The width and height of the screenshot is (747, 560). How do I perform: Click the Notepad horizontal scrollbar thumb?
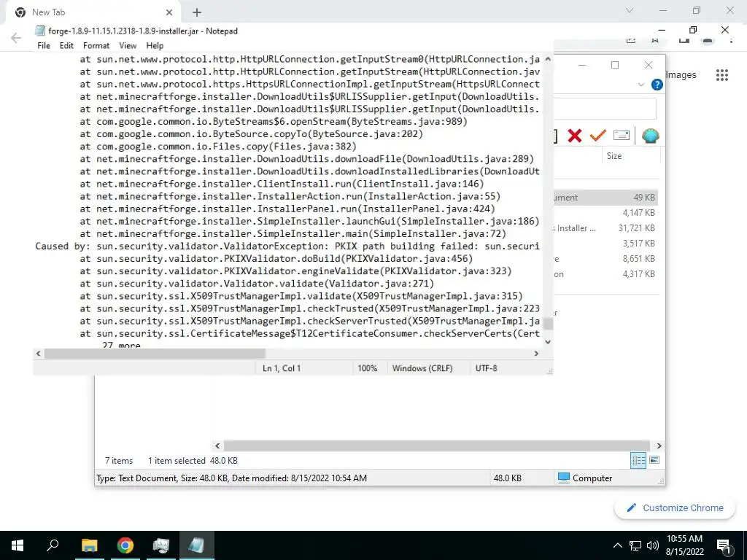tap(155, 354)
